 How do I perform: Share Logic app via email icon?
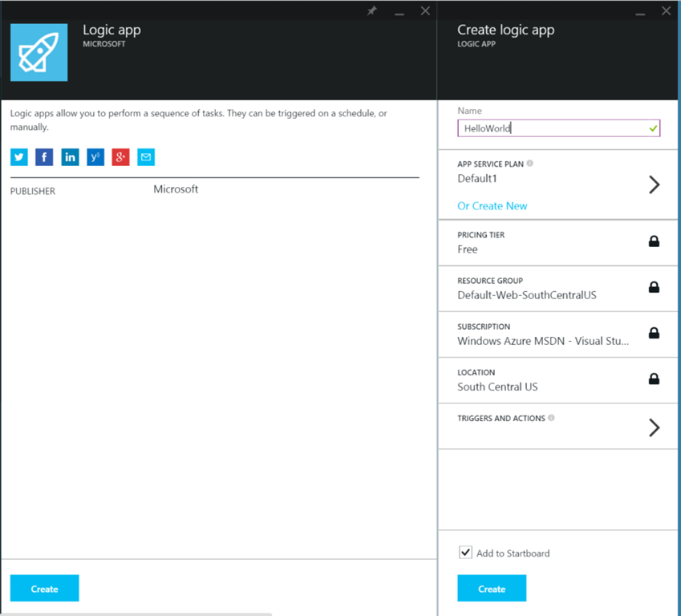tap(146, 157)
